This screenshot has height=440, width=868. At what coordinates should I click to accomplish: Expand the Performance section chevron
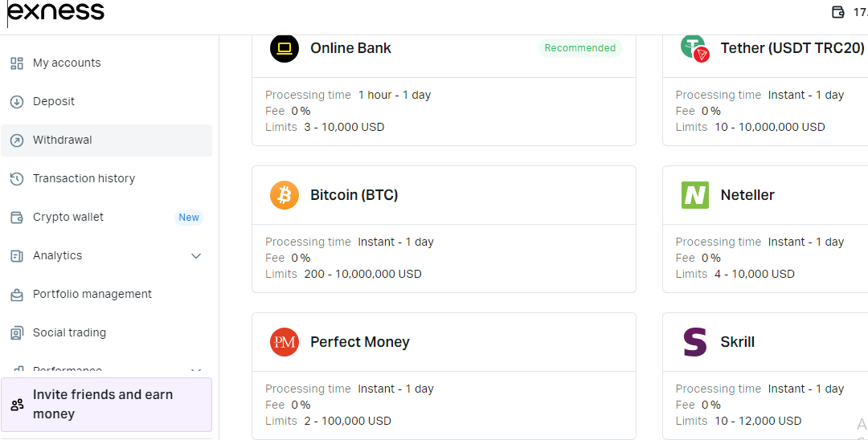click(x=195, y=370)
